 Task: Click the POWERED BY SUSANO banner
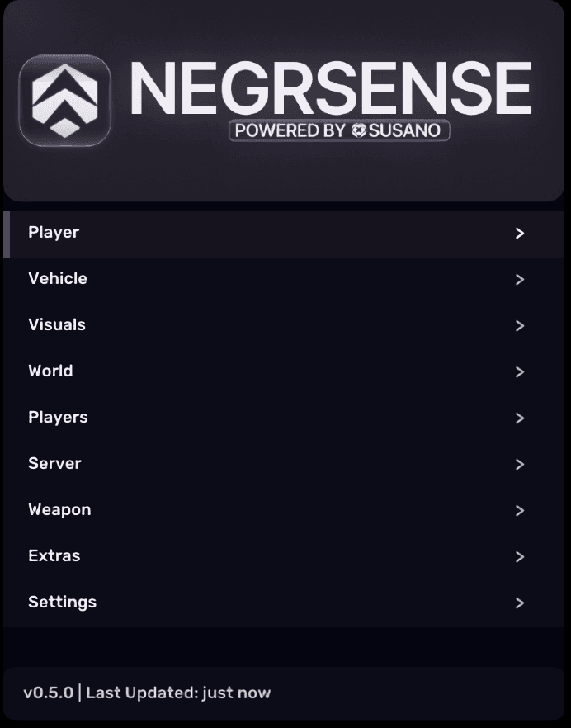point(338,130)
